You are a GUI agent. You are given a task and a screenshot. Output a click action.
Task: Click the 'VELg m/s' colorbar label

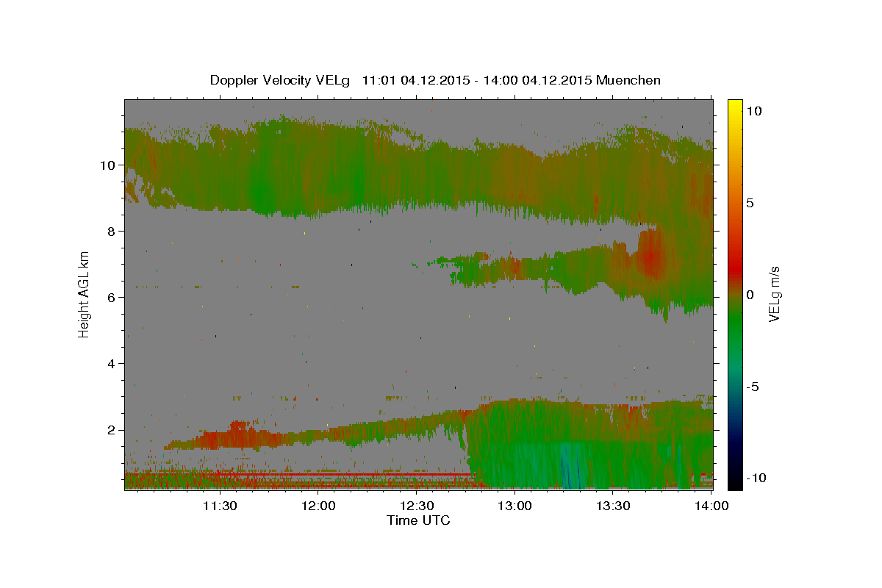tap(774, 294)
